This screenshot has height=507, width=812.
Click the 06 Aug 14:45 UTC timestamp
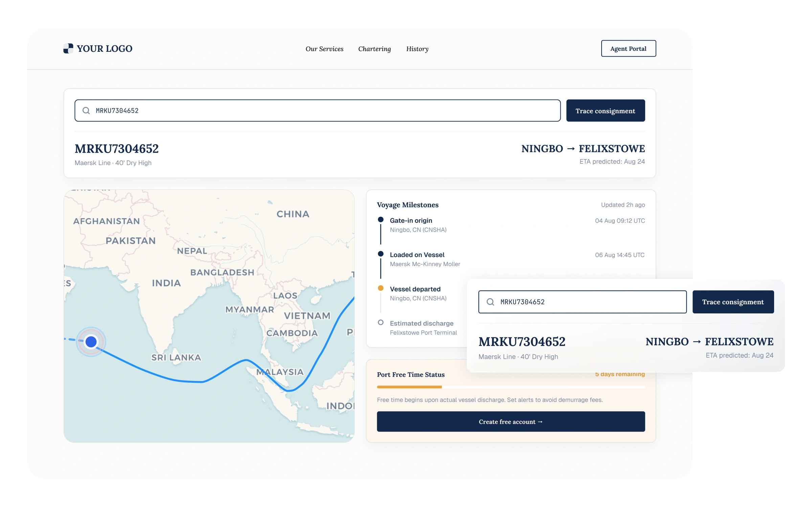620,255
